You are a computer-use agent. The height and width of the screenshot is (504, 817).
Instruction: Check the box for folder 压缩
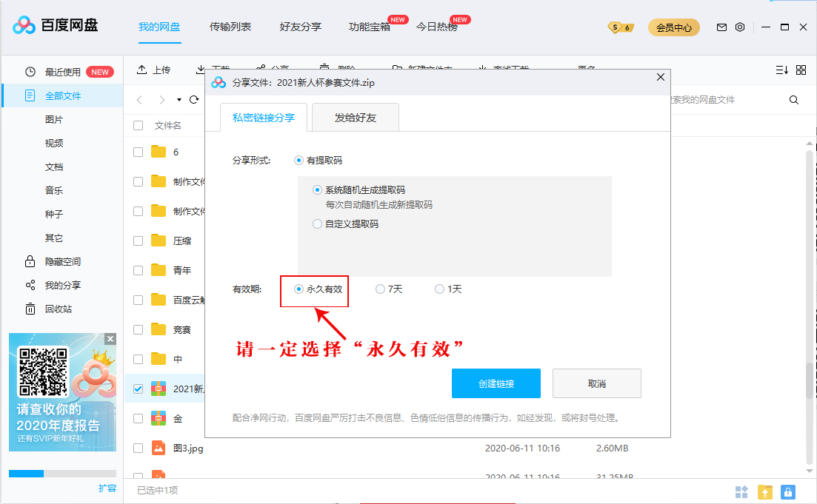[x=138, y=241]
